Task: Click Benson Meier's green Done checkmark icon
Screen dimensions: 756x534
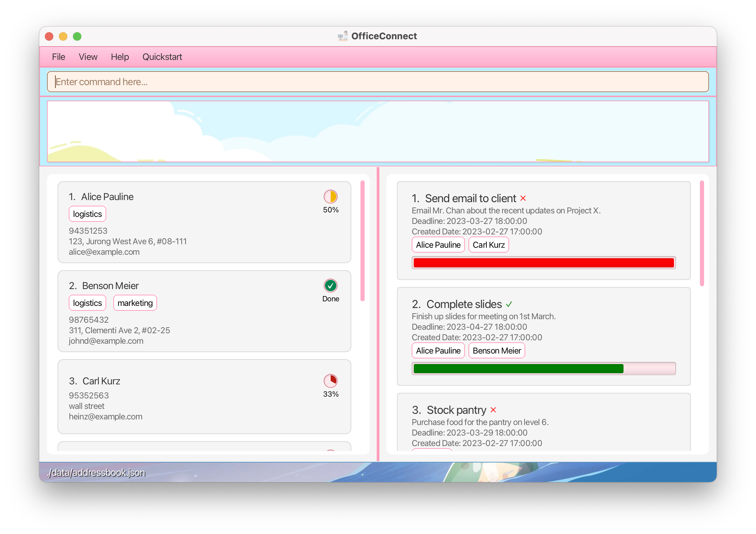Action: tap(330, 286)
